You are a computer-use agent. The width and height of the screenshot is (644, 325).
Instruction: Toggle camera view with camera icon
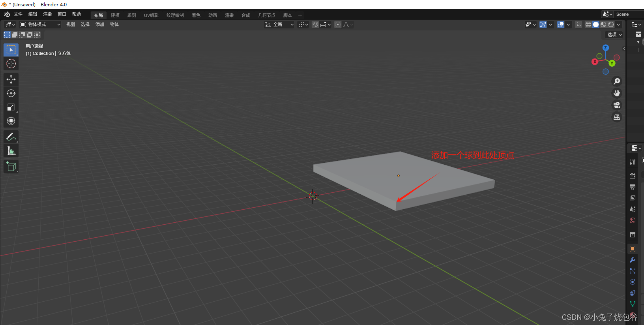617,105
